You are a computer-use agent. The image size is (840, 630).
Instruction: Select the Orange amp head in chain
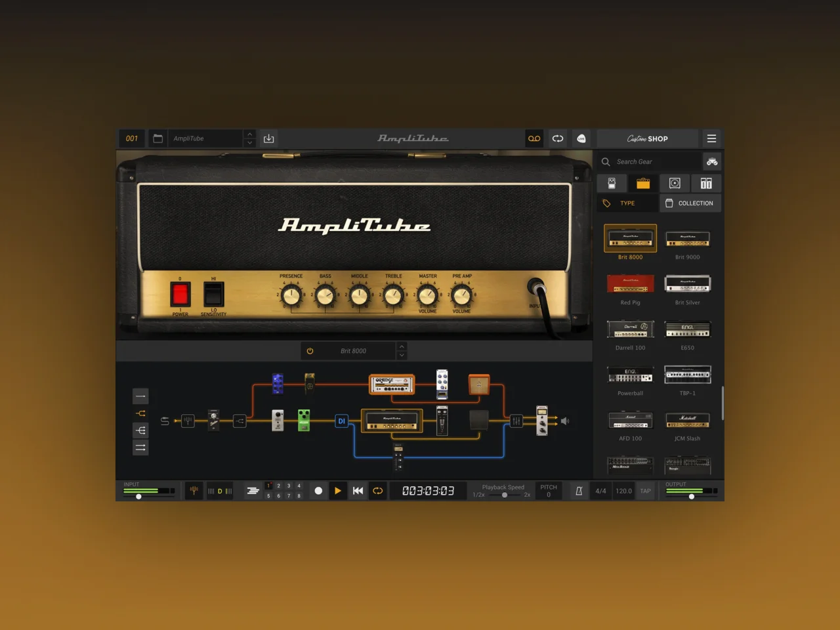coord(392,384)
